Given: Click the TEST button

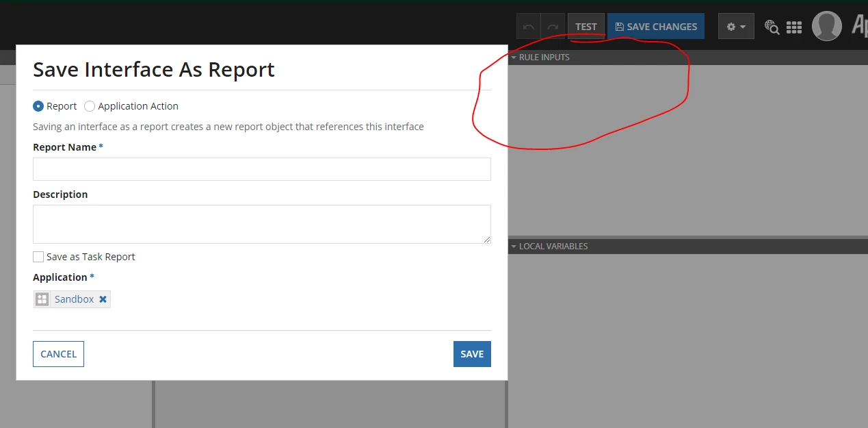Looking at the screenshot, I should [586, 27].
